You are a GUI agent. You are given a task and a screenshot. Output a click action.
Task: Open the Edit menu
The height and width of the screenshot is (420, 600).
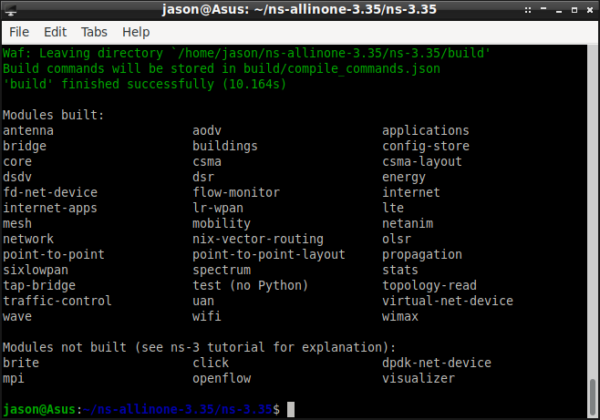[x=55, y=32]
